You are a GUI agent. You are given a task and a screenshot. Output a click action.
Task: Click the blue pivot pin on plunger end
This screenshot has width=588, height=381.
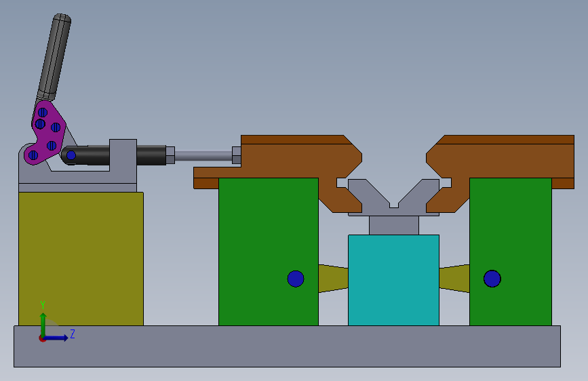tap(71, 155)
